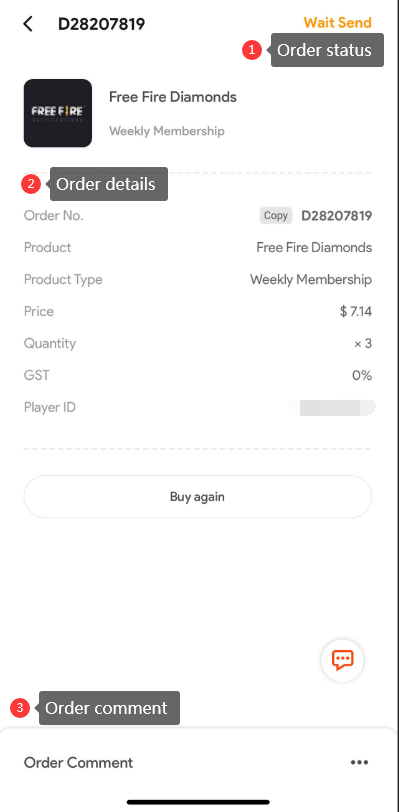Select the red annotation marker 3
Image resolution: width=399 pixels, height=812 pixels.
(x=20, y=708)
